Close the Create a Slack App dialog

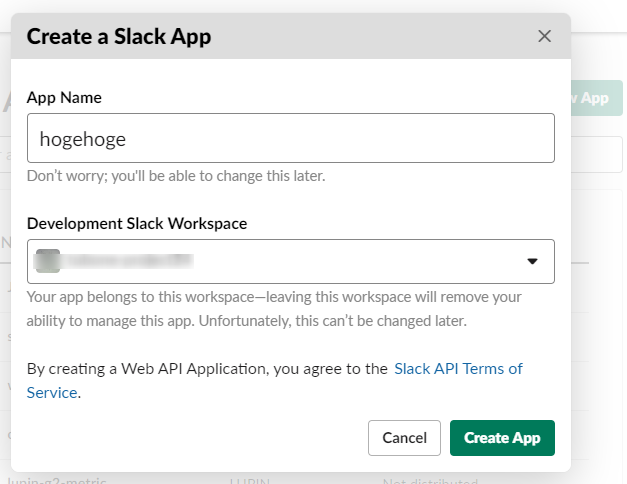point(544,36)
